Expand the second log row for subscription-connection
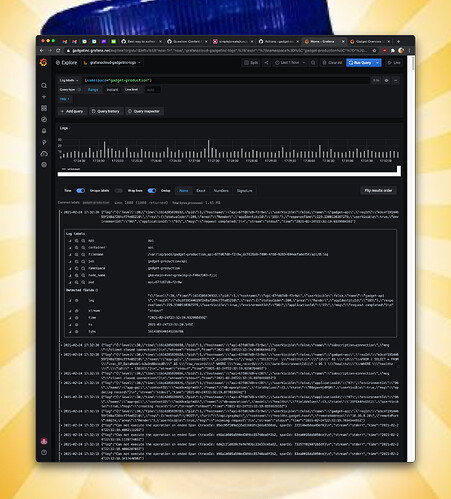 coord(61,345)
